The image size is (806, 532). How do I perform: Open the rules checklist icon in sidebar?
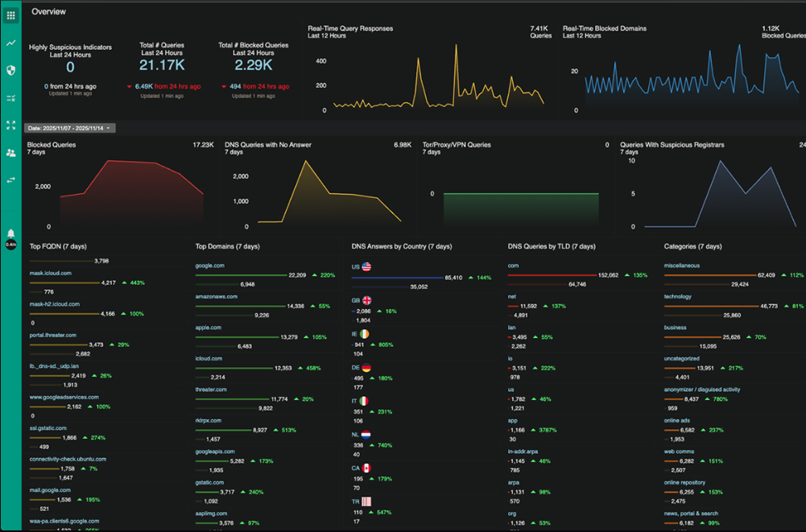pyautogui.click(x=10, y=98)
